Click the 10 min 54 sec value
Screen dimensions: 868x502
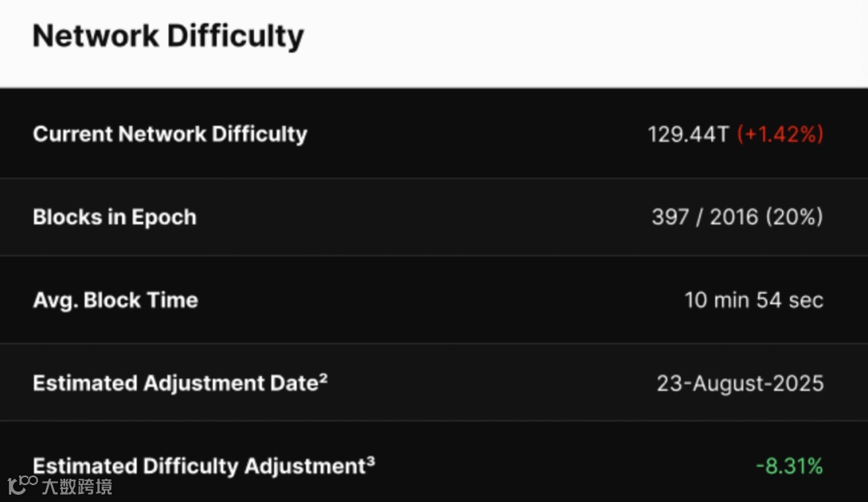753,300
